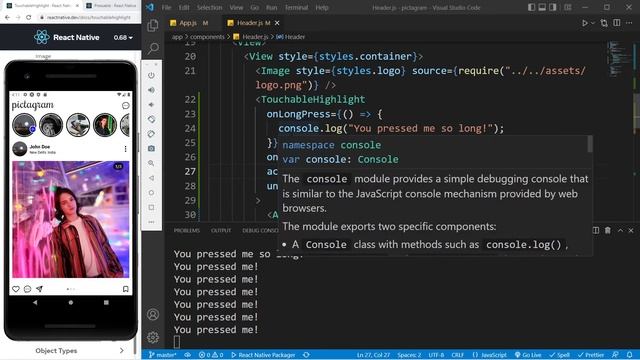Click the comment icon under the post

pyautogui.click(x=28, y=289)
